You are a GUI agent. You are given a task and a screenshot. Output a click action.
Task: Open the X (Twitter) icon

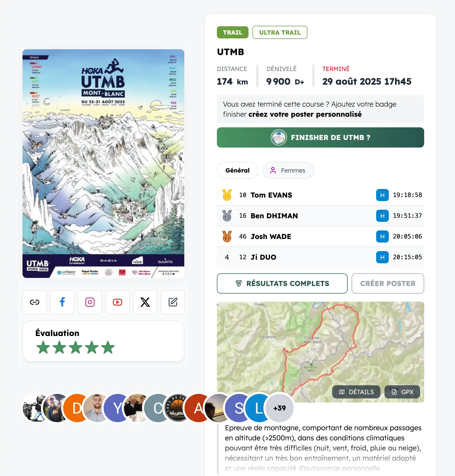(x=145, y=302)
